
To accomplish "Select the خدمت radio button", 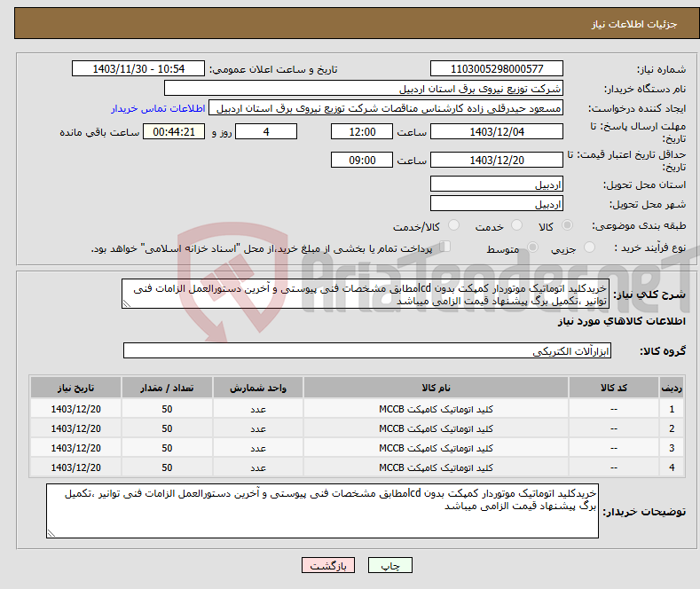I will 516,225.
